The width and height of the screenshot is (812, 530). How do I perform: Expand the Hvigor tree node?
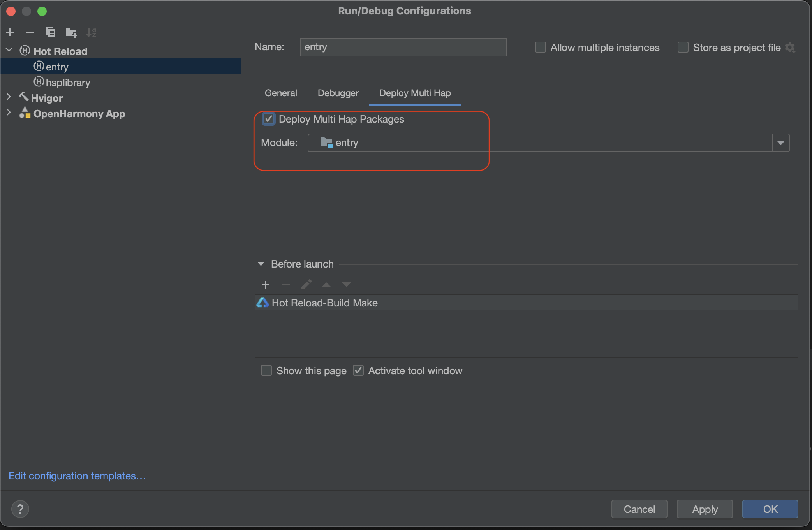click(x=9, y=97)
